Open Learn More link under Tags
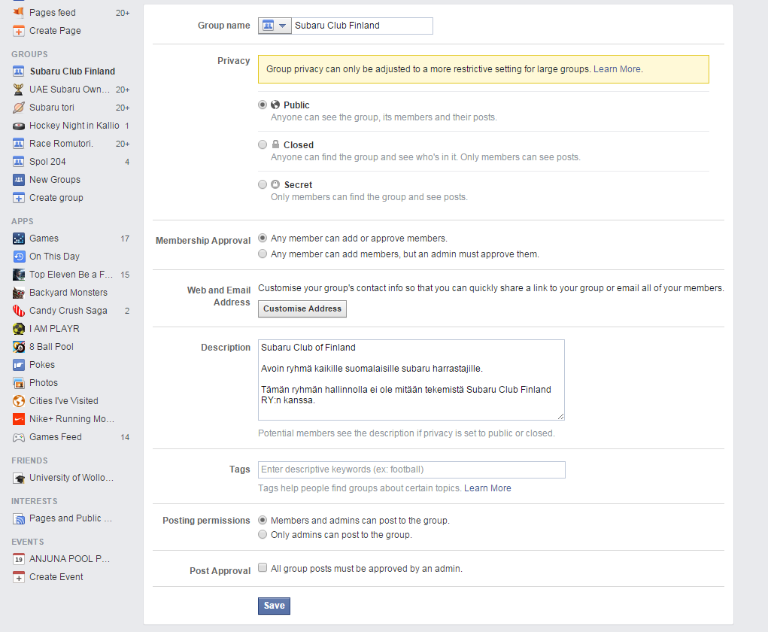The height and width of the screenshot is (632, 768). coord(487,488)
